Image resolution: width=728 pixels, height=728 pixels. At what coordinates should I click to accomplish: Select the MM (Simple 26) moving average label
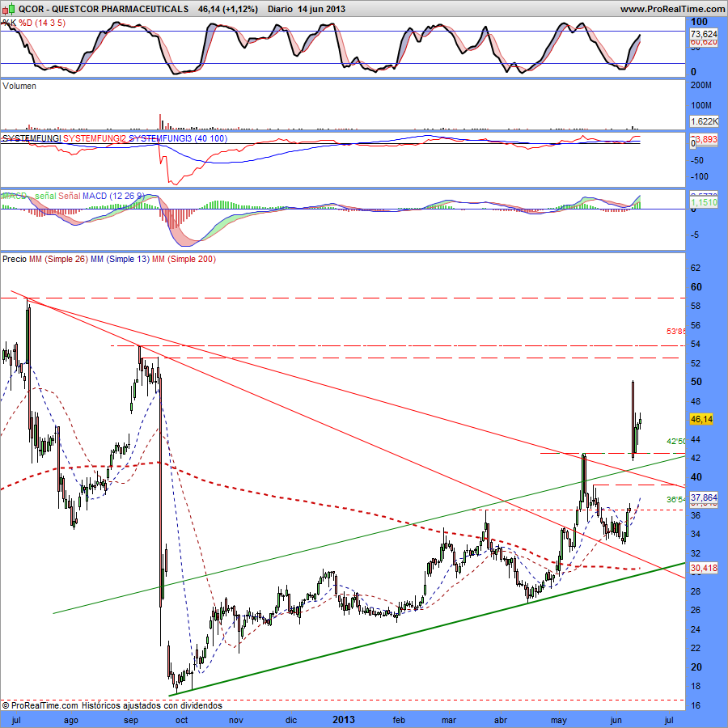point(58,259)
